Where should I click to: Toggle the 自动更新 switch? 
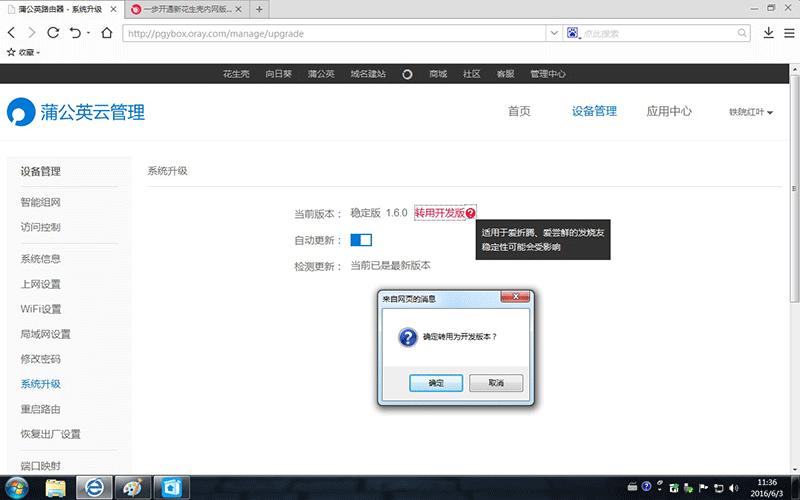[361, 240]
